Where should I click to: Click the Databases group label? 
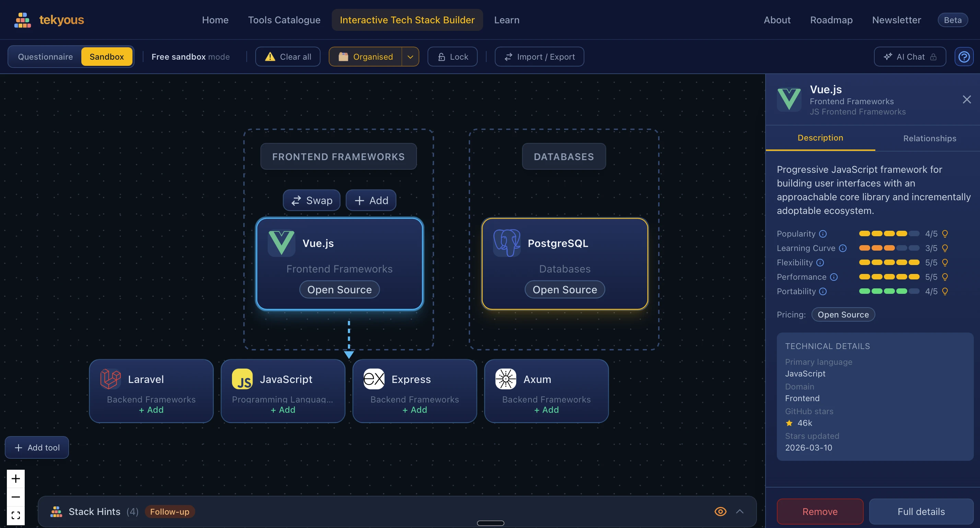pyautogui.click(x=564, y=157)
